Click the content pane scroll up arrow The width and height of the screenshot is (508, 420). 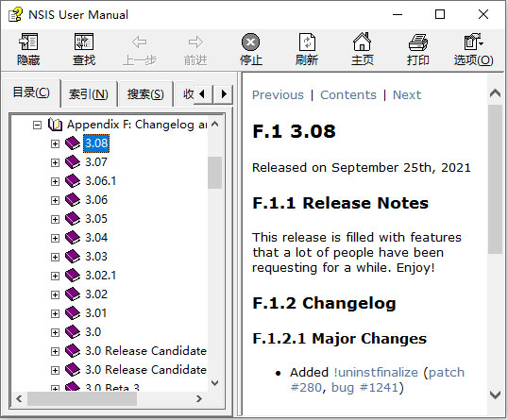(495, 93)
